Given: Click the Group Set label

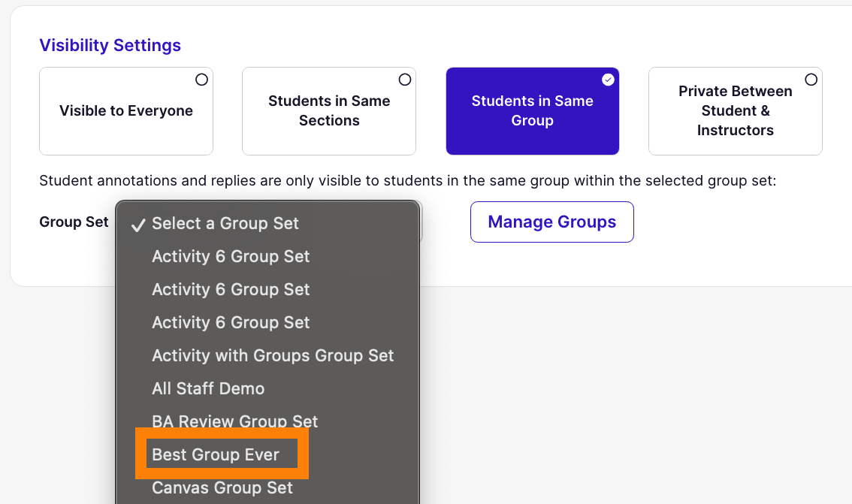Looking at the screenshot, I should click(x=74, y=222).
